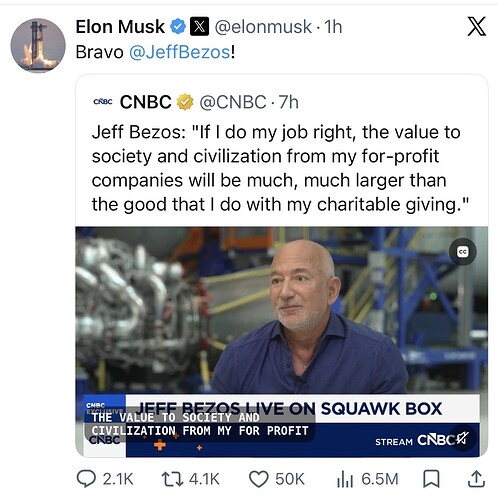This screenshot has width=498, height=500.
Task: Unmute the video with speaker icon
Action: [x=463, y=438]
